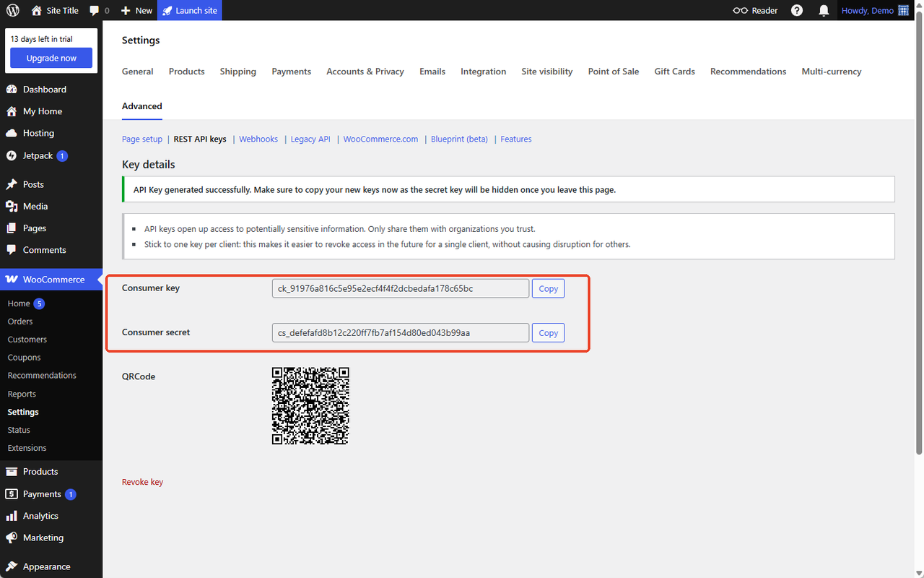Expand the Products sidebar menu
The image size is (924, 578).
point(40,471)
